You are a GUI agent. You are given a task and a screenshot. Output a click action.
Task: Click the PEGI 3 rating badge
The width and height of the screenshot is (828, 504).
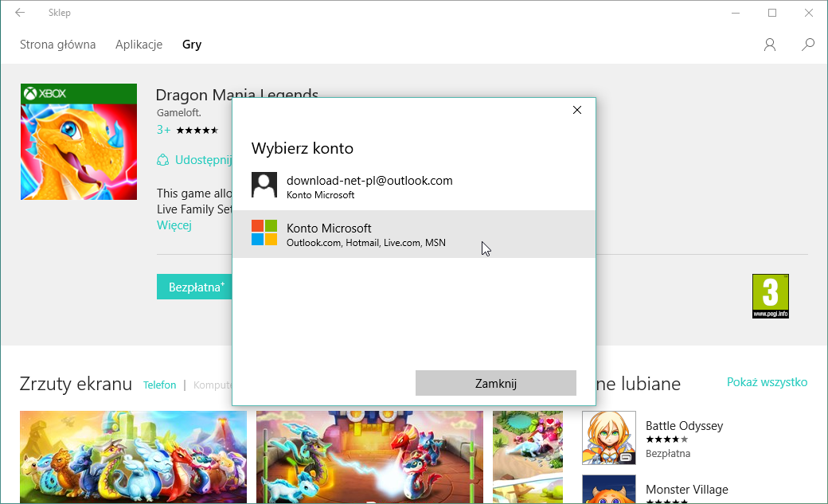click(771, 296)
